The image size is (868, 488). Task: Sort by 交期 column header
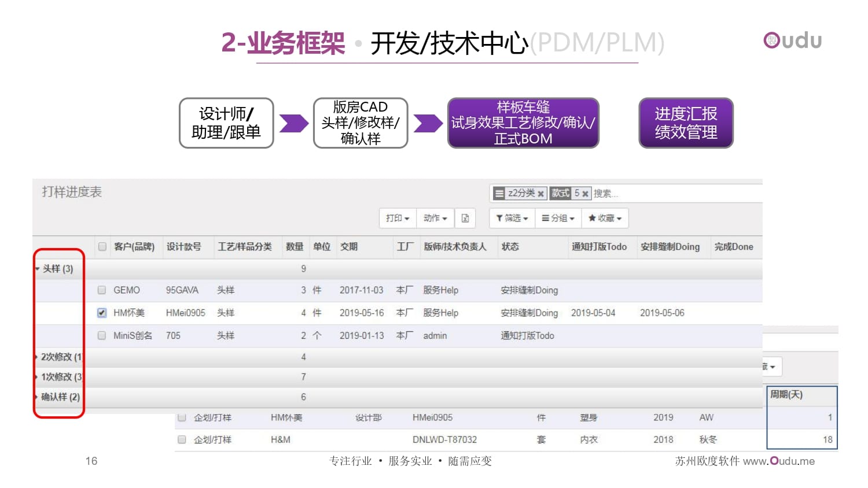(x=349, y=247)
